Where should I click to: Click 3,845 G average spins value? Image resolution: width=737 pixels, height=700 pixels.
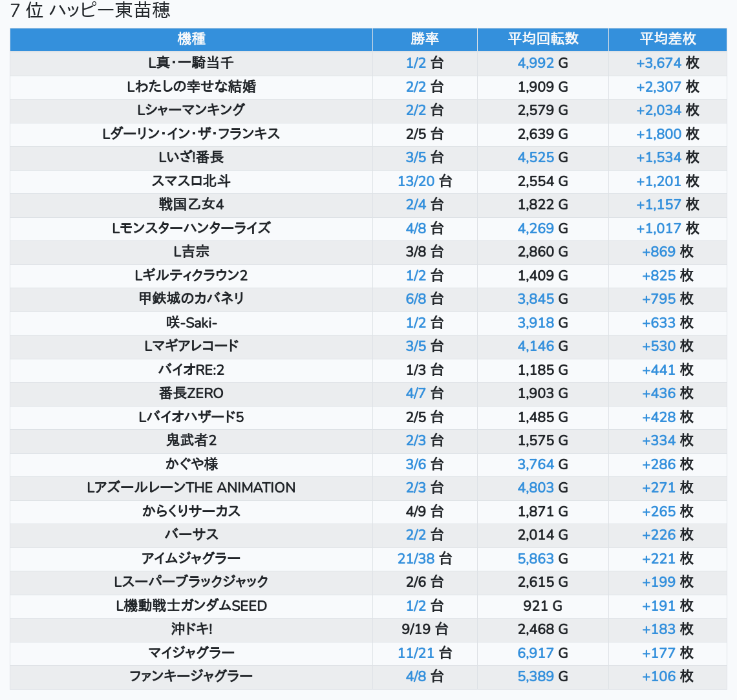coord(543,299)
